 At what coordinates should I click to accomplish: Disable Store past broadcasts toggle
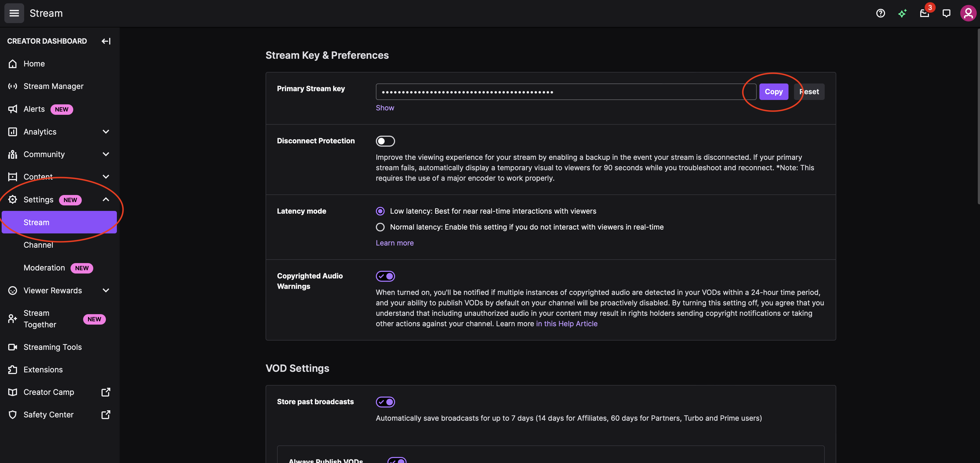pyautogui.click(x=385, y=402)
